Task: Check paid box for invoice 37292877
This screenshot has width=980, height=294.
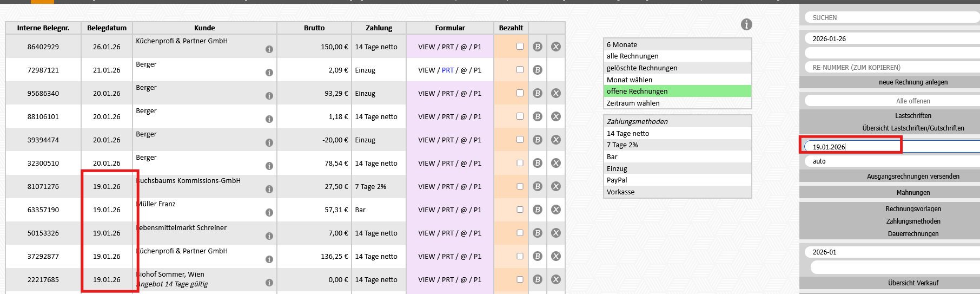Action: click(x=520, y=256)
